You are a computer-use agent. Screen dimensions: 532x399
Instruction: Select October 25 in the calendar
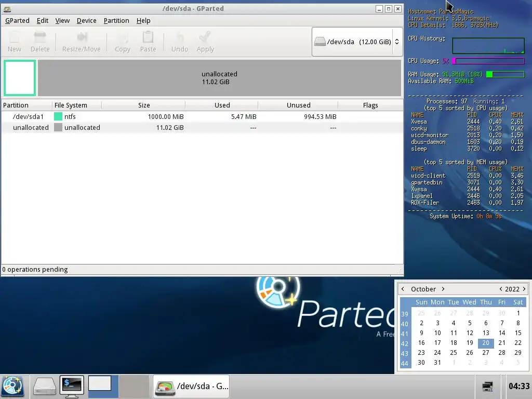tap(454, 353)
